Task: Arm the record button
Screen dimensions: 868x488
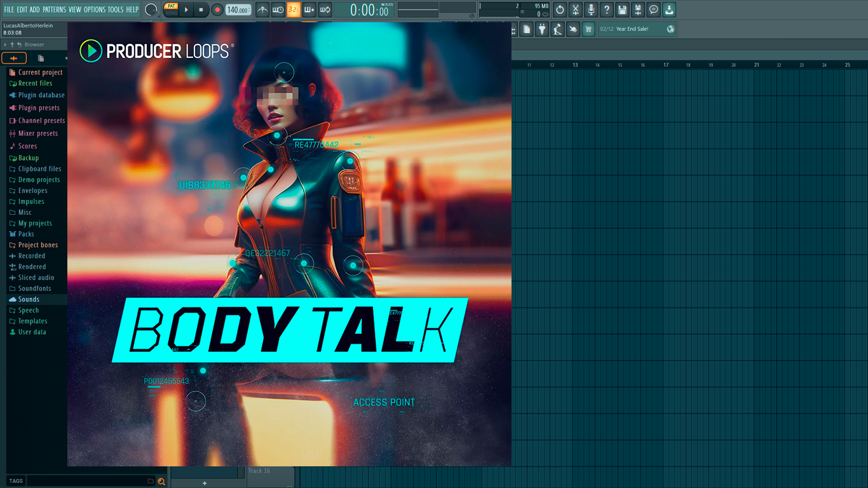Action: (217, 10)
